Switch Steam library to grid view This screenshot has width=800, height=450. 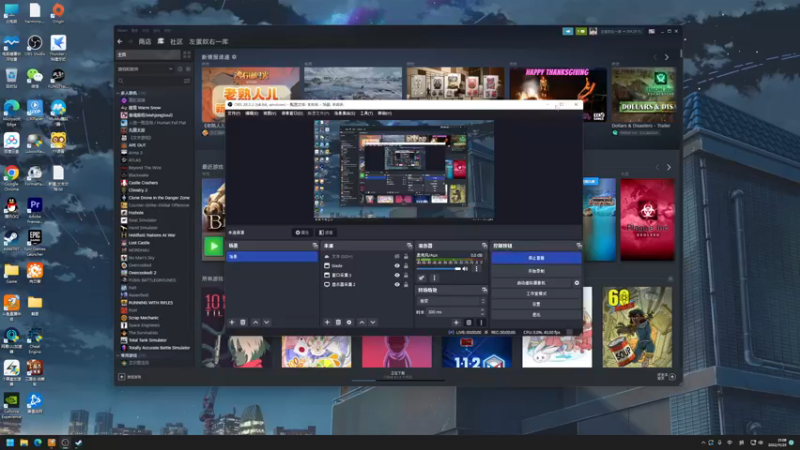(x=187, y=55)
